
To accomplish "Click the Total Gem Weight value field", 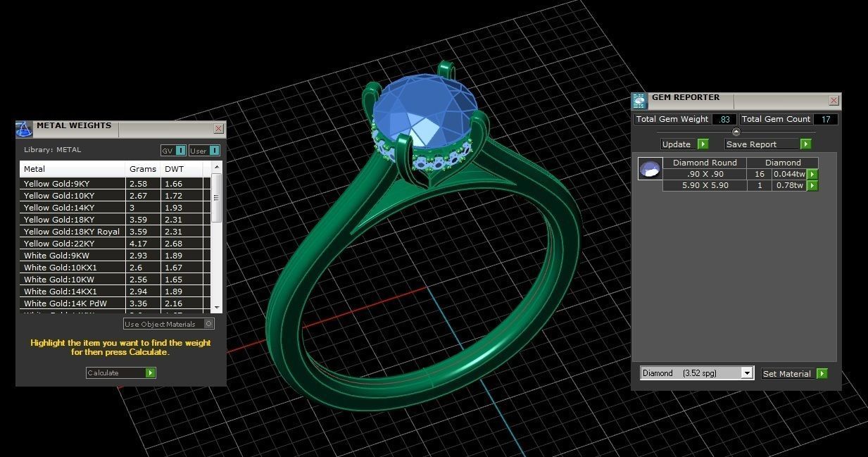I will [x=724, y=119].
